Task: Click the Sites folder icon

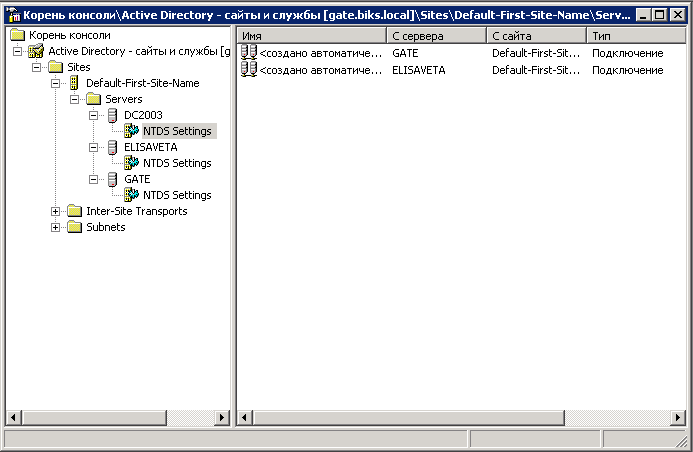Action: pos(55,67)
